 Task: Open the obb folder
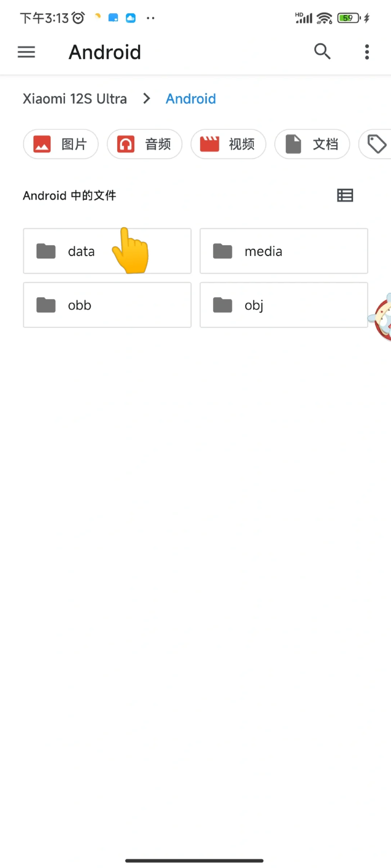pyautogui.click(x=107, y=305)
